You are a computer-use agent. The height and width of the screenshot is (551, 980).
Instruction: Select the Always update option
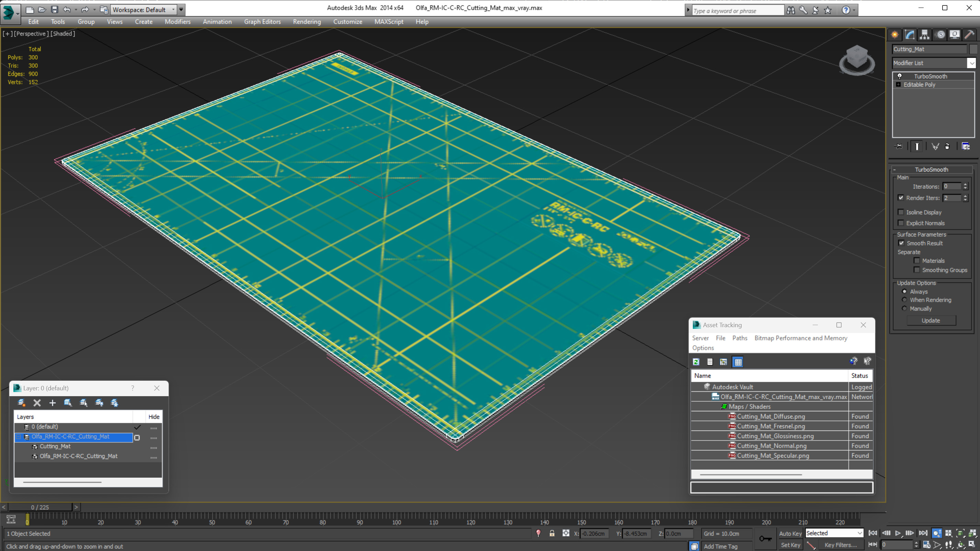(904, 291)
